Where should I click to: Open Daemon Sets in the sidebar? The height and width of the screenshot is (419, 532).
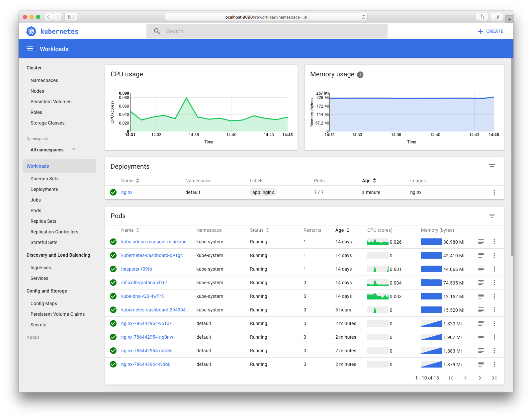(x=44, y=179)
